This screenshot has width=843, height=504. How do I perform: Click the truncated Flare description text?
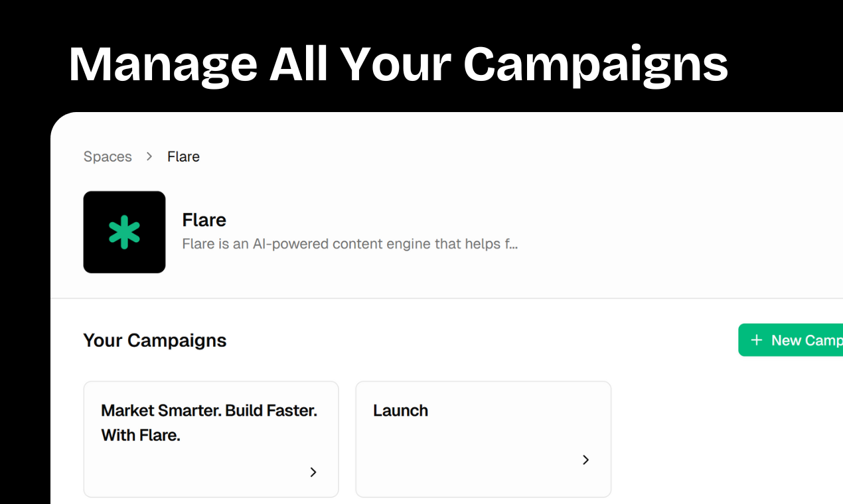[350, 244]
